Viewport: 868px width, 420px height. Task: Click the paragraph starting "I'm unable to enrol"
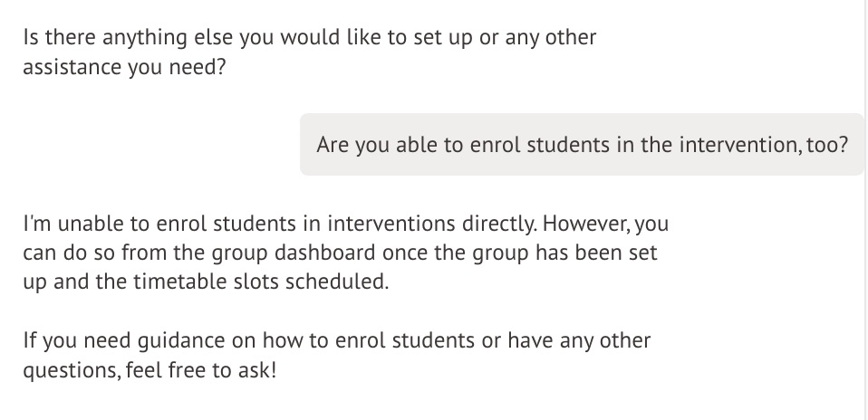pos(345,253)
